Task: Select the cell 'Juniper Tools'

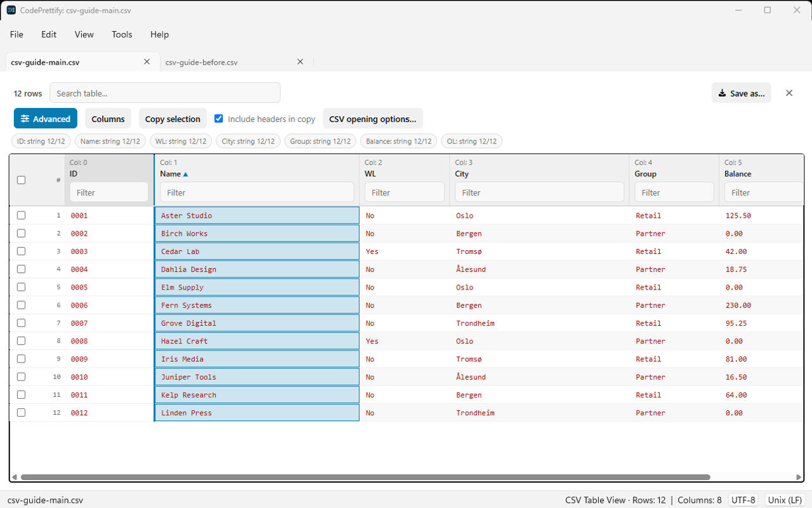Action: point(257,377)
